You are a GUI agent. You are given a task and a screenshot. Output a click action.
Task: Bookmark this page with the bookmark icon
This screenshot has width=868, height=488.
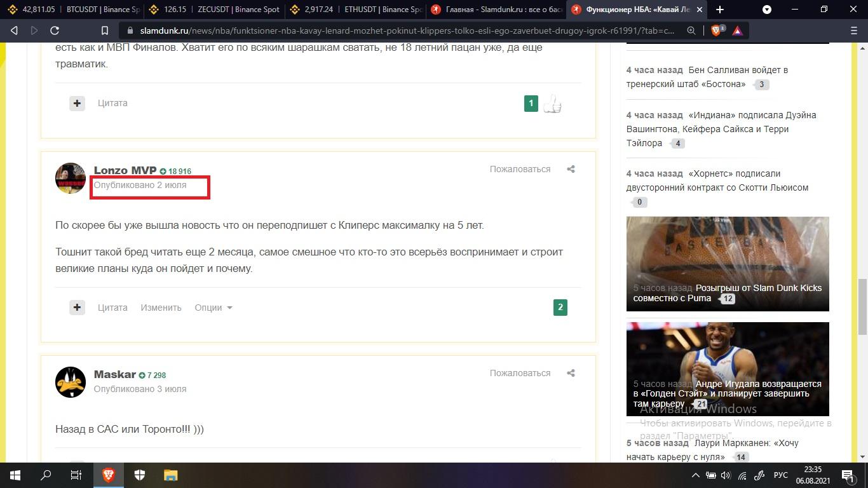click(105, 30)
